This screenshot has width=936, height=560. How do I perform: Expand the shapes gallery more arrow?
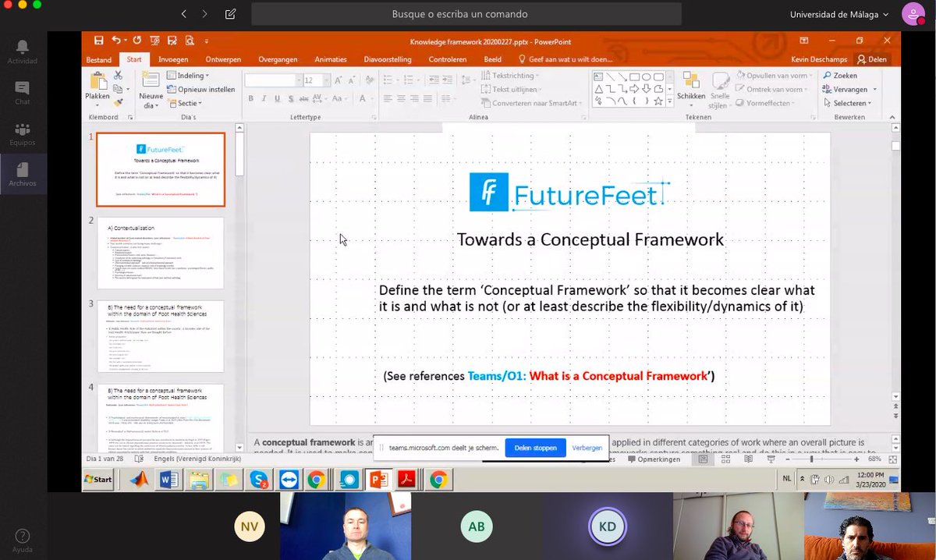pyautogui.click(x=669, y=102)
